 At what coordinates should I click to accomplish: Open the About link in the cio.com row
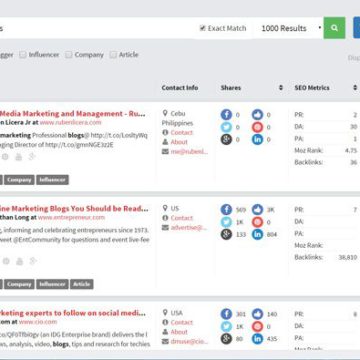(x=179, y=332)
